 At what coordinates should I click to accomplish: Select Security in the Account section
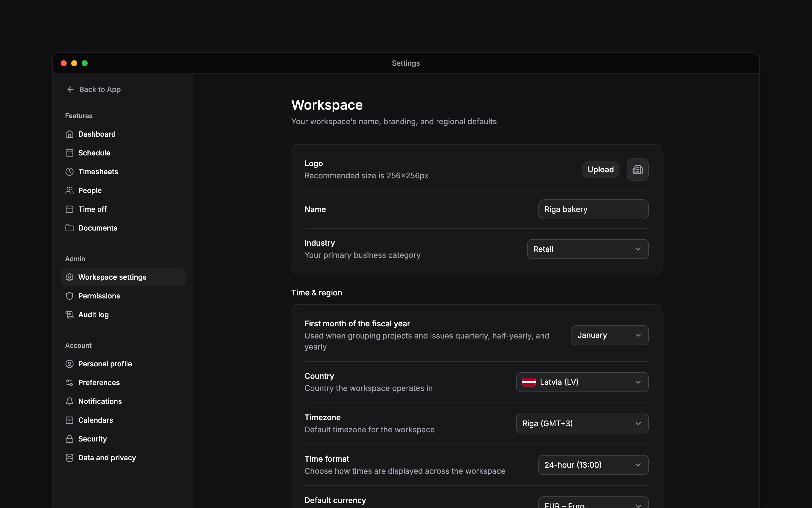coord(123,439)
